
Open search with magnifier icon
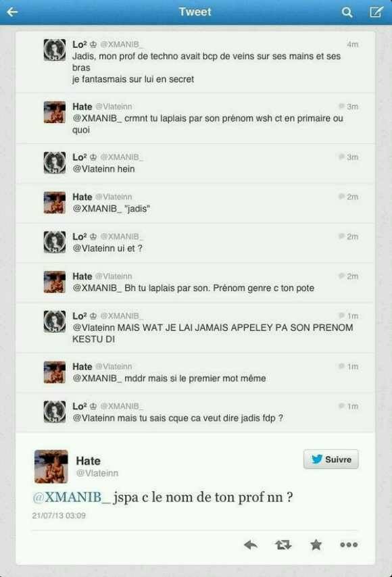point(347,12)
